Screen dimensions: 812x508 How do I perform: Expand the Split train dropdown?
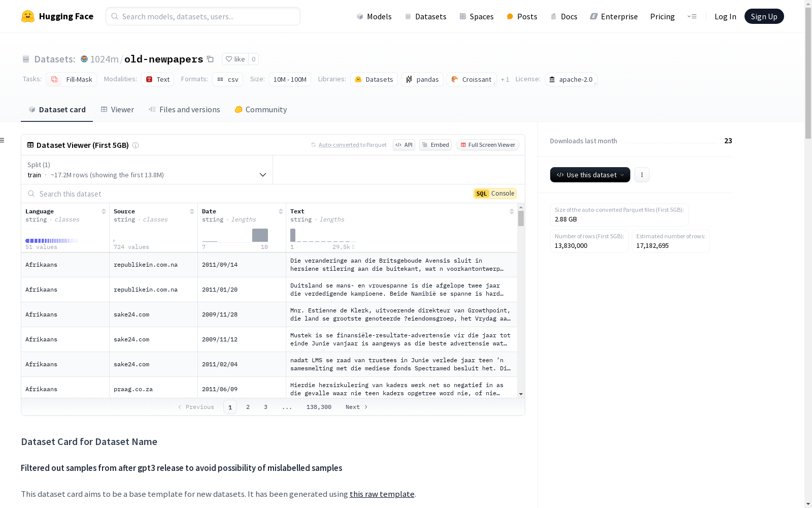point(147,170)
